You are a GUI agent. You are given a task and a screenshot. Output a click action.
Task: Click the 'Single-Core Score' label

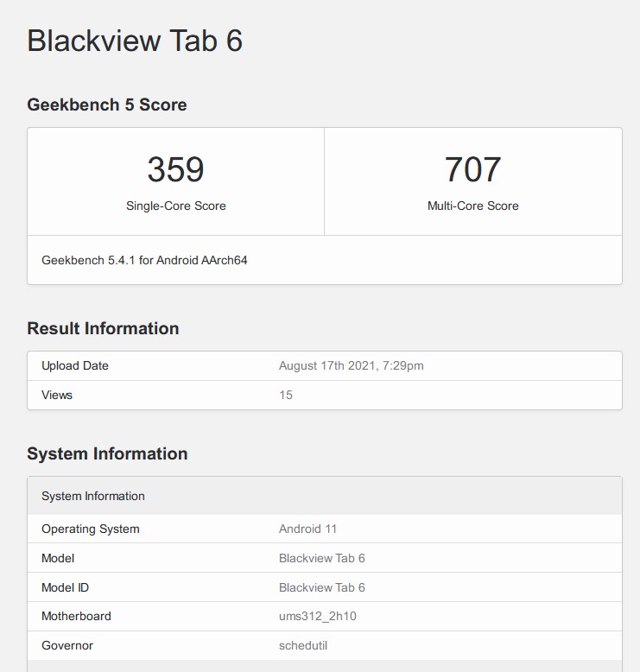[175, 206]
